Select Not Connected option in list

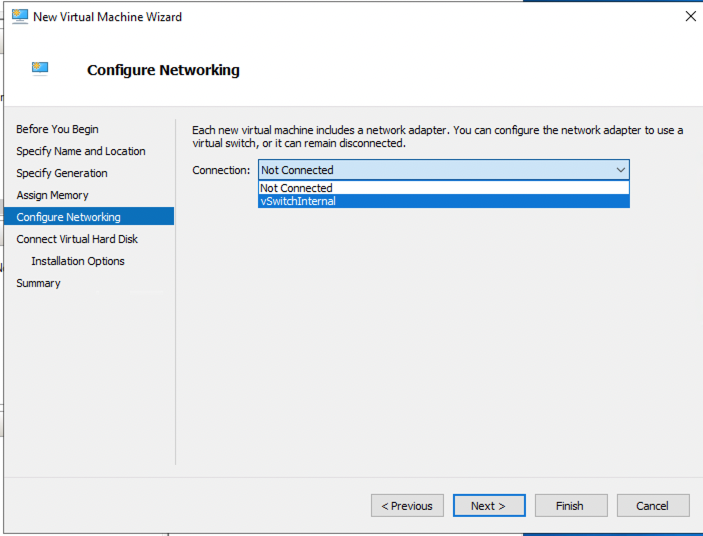444,188
